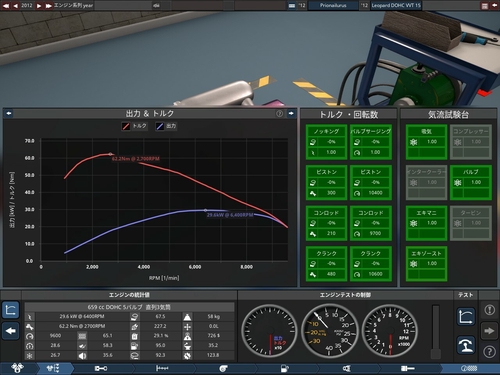Viewport: 500px width, 375px height.
Task: Click the ノッキング status box
Action: tap(326, 142)
